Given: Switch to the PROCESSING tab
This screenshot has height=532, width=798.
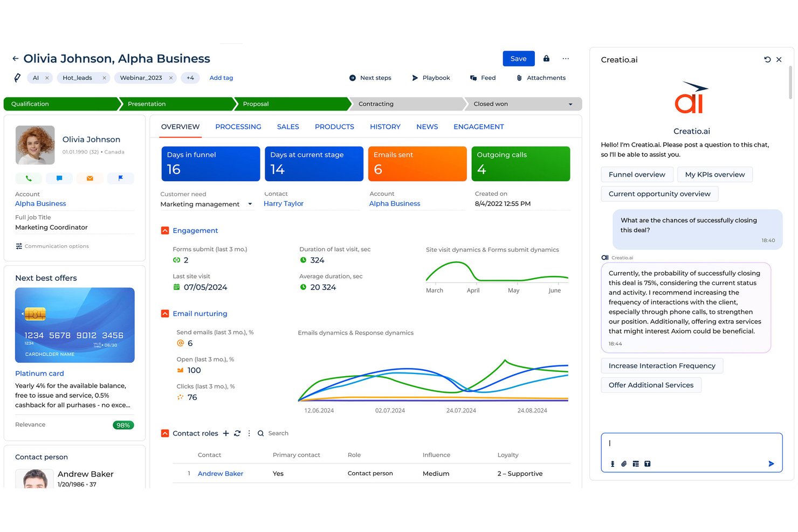Looking at the screenshot, I should click(x=238, y=127).
